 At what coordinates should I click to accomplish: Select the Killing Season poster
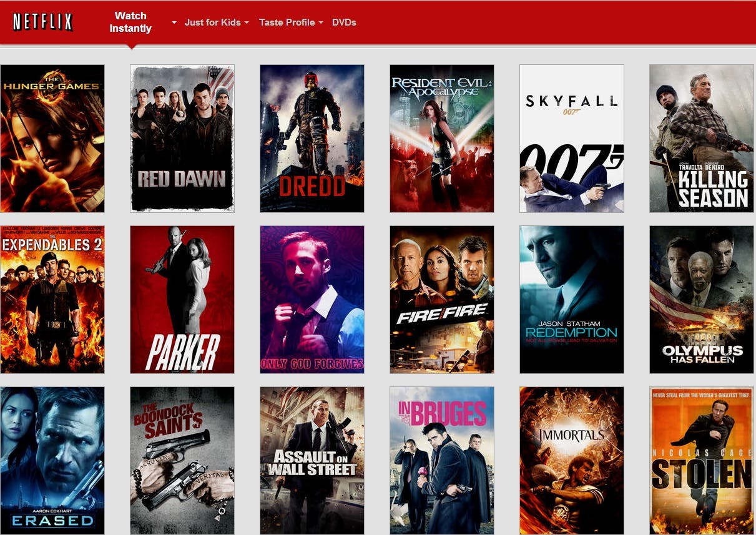pyautogui.click(x=702, y=139)
